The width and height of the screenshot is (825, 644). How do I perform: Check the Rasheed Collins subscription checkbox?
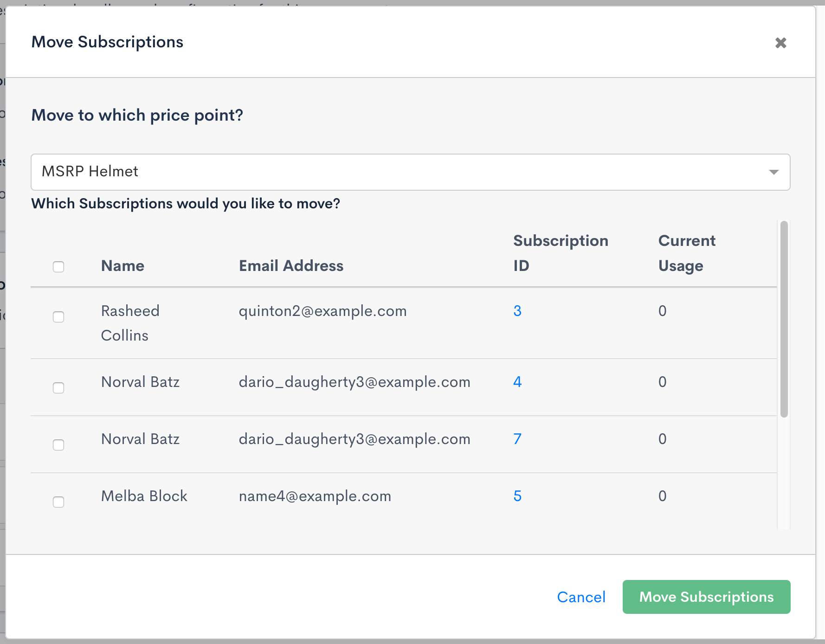58,317
